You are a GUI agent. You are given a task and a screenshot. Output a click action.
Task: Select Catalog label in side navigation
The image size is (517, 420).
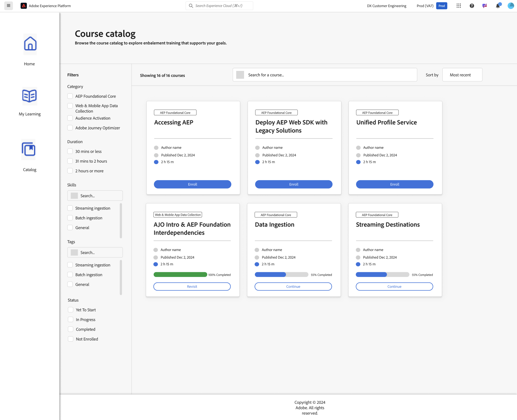pos(30,170)
